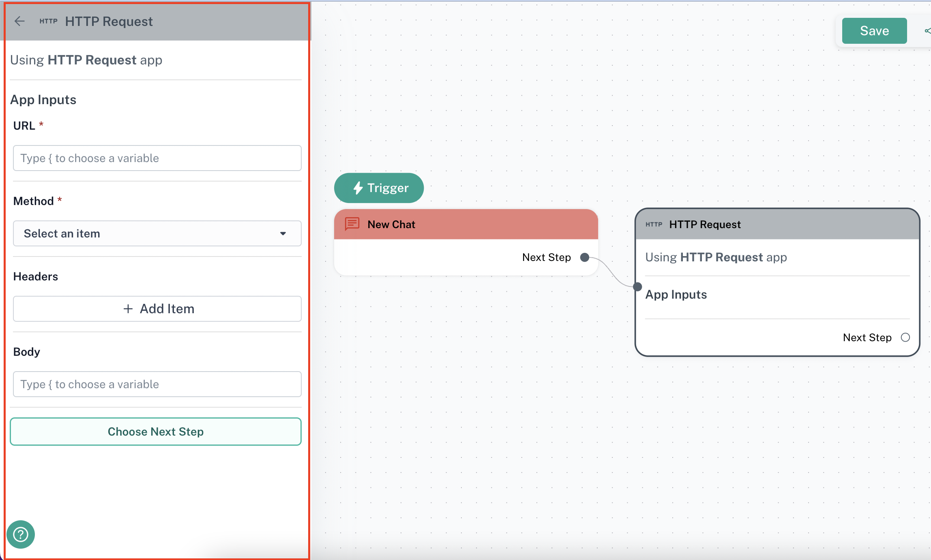Click HTTP Request node's empty Next Step circle
The width and height of the screenshot is (931, 560).
(x=905, y=338)
